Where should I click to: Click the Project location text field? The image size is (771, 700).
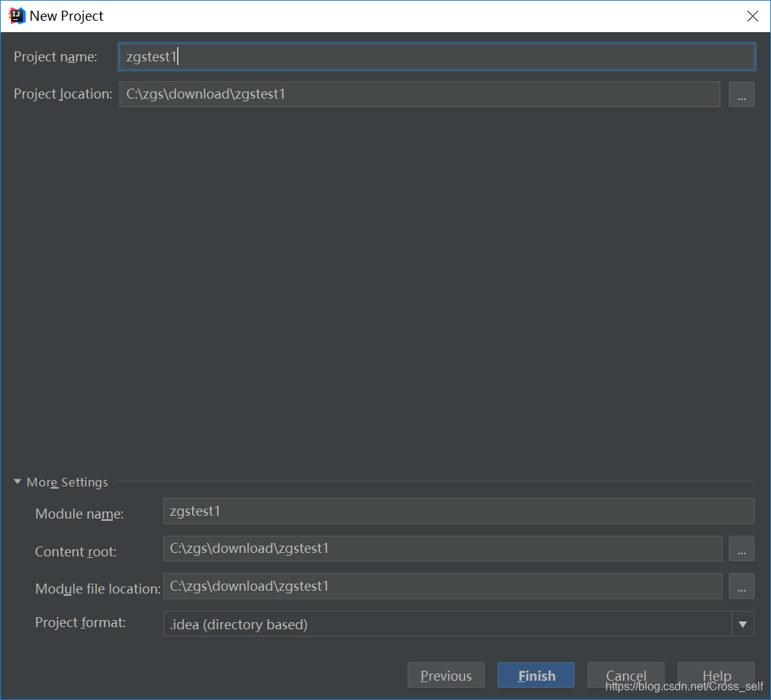420,94
